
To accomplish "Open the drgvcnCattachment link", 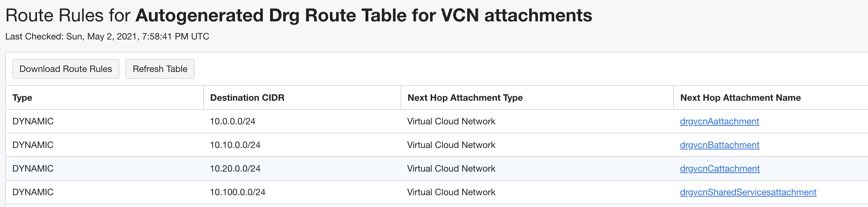I will coord(720,169).
